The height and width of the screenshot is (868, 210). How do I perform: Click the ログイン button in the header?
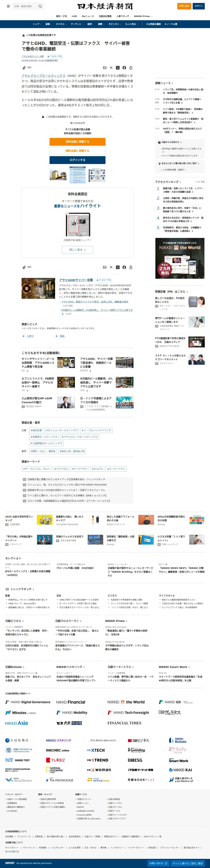click(x=199, y=6)
